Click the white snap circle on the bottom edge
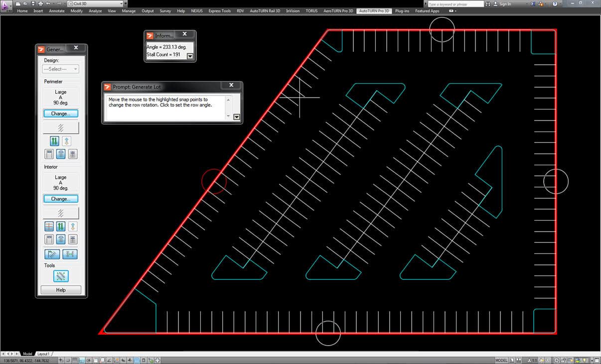 pyautogui.click(x=328, y=333)
